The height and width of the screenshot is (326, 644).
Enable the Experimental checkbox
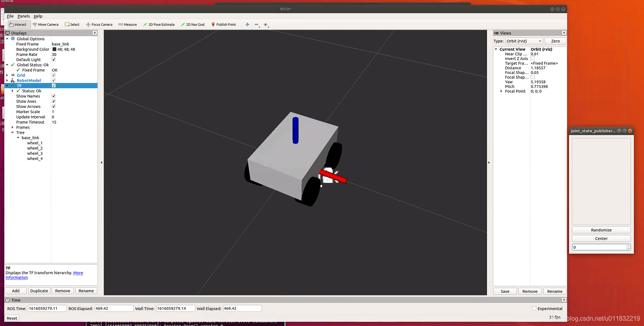[x=534, y=308]
